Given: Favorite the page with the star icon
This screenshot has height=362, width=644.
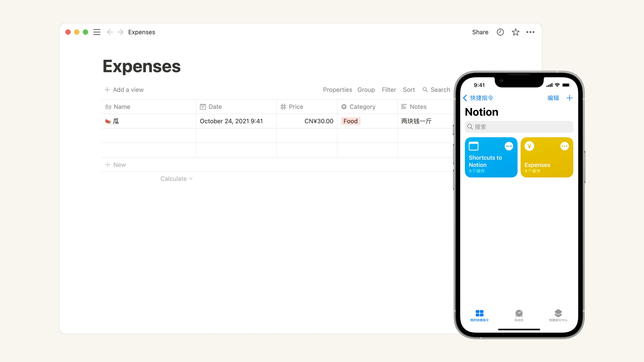Looking at the screenshot, I should coord(515,32).
